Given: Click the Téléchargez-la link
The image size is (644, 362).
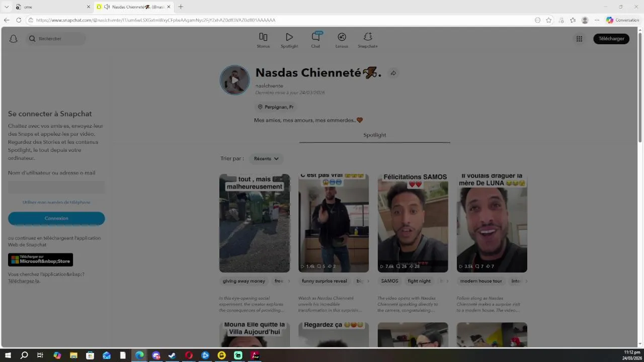Looking at the screenshot, I should [24, 281].
